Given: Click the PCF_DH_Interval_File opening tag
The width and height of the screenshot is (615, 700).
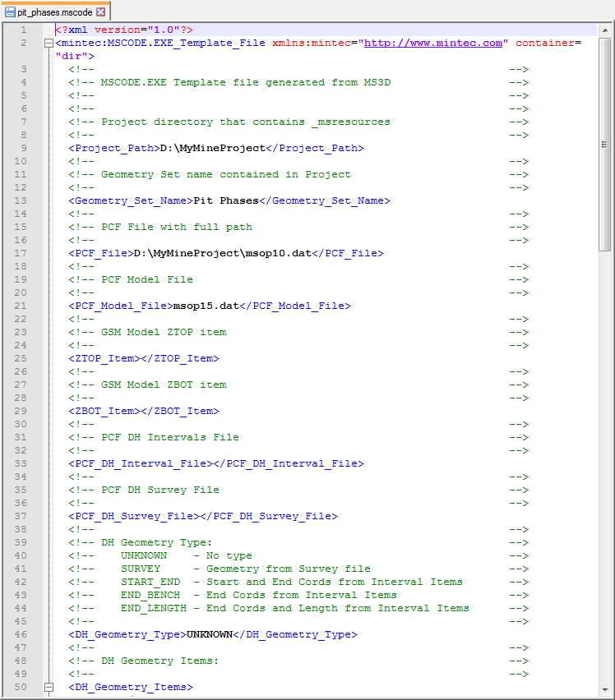Looking at the screenshot, I should pyautogui.click(x=141, y=464).
